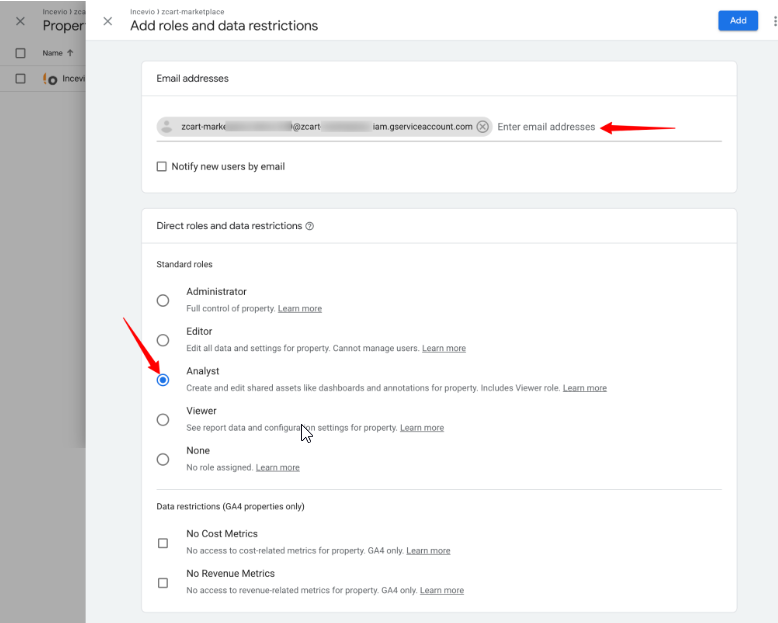Click the Incevio property row icon
This screenshot has width=778, height=623.
(x=49, y=78)
